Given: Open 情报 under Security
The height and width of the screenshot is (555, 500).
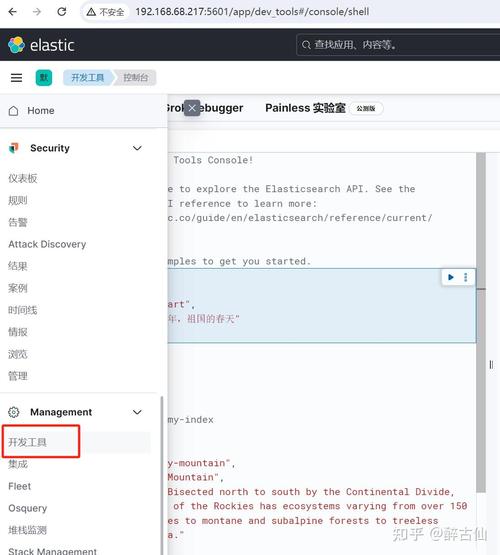Looking at the screenshot, I should (18, 332).
